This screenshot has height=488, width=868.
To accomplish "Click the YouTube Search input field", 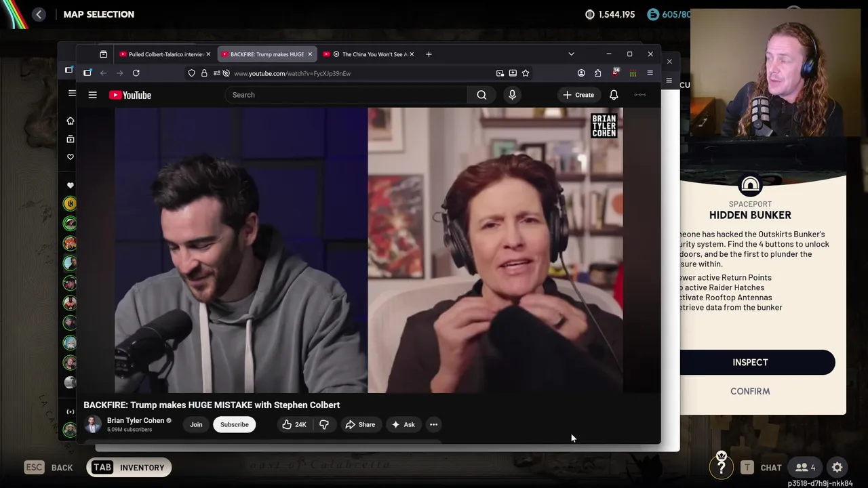I will [x=346, y=95].
